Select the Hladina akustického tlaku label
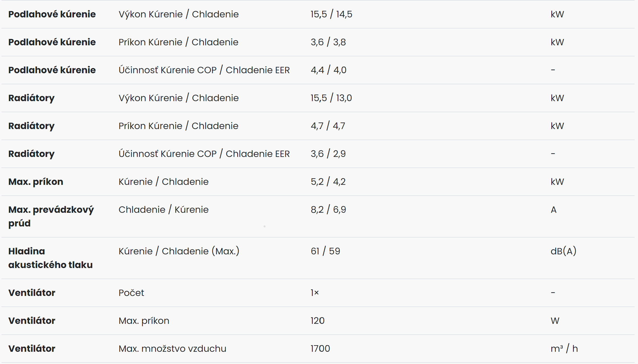The image size is (638, 364). tap(50, 258)
